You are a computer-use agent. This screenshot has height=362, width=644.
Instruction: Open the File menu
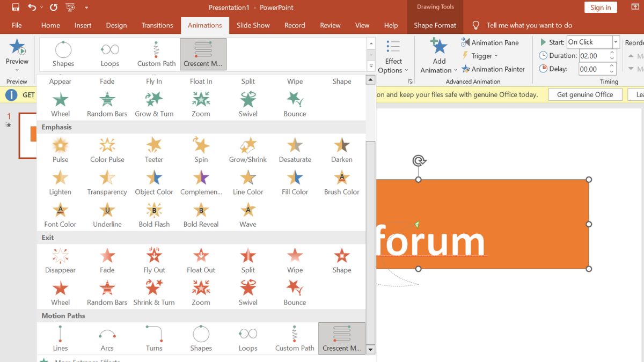point(17,25)
